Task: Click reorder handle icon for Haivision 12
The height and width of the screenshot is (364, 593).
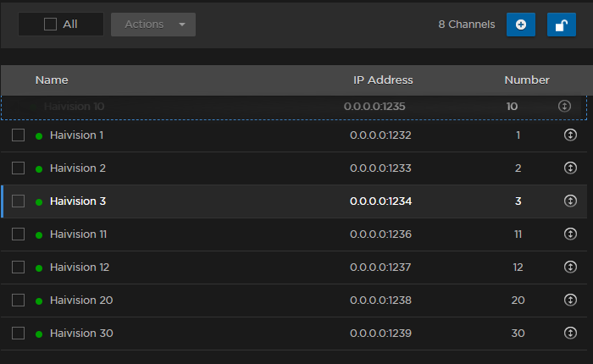Action: [570, 267]
